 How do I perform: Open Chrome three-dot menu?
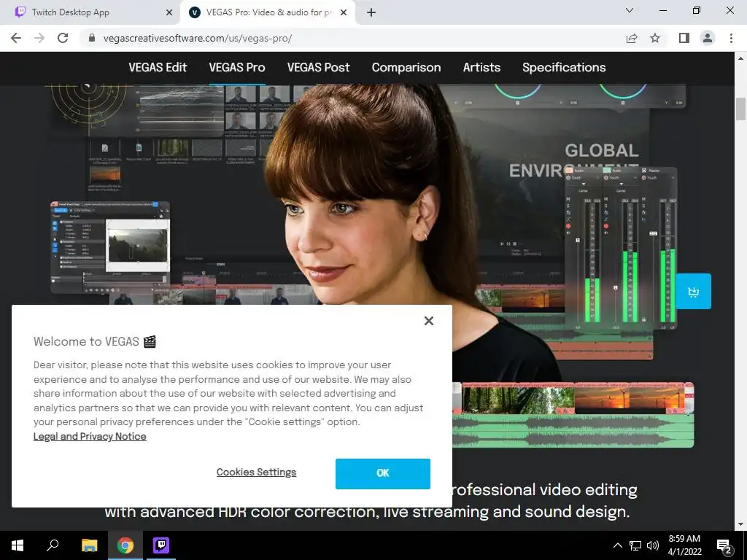[731, 38]
